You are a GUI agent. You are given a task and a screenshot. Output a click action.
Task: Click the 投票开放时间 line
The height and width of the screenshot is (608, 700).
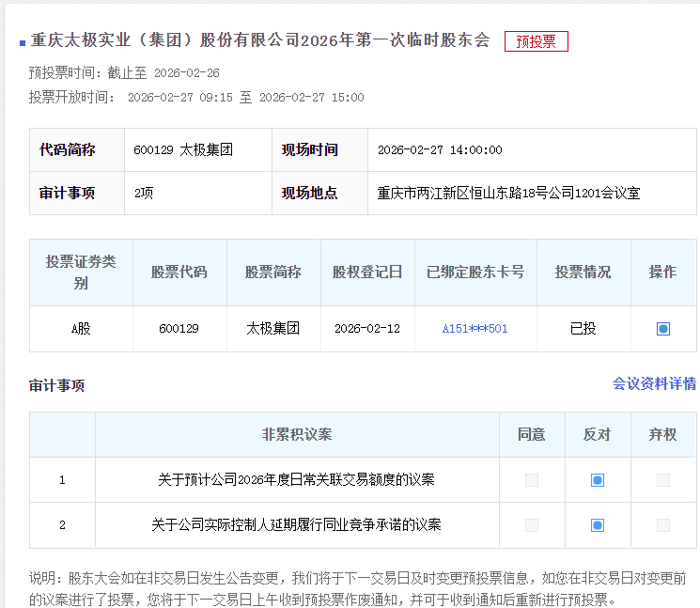(196, 98)
